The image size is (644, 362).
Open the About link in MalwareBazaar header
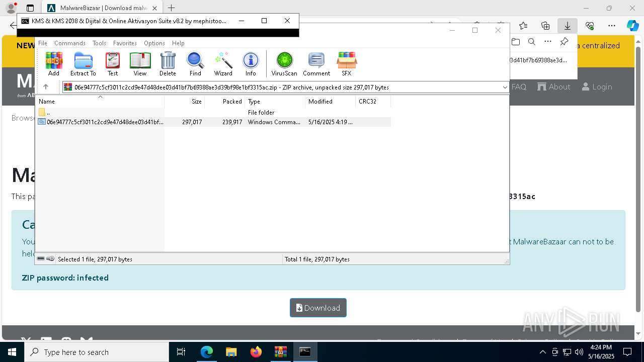click(553, 87)
